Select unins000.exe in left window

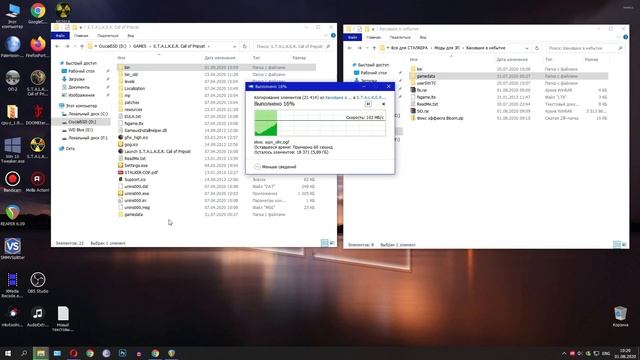136,193
